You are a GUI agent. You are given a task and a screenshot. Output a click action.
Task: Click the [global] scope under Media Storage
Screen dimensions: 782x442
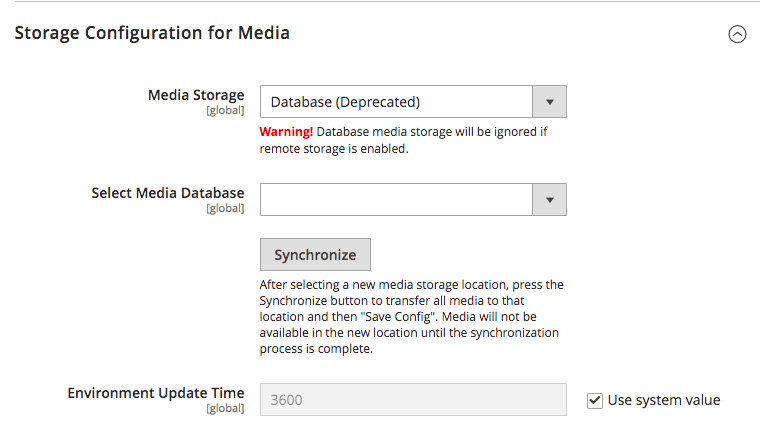pos(225,111)
